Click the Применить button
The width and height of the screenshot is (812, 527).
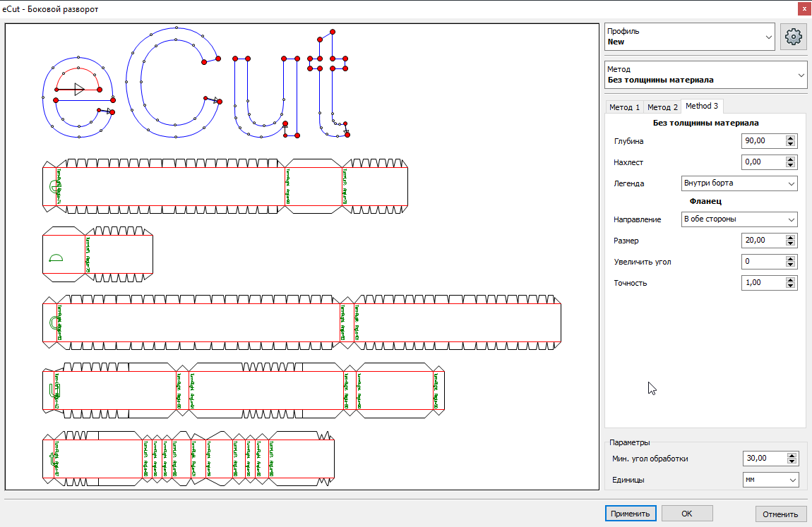[631, 514]
